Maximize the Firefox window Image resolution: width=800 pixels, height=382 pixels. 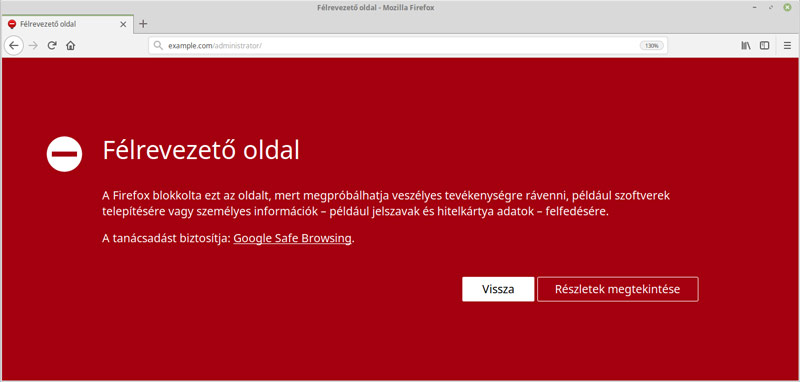[x=771, y=8]
